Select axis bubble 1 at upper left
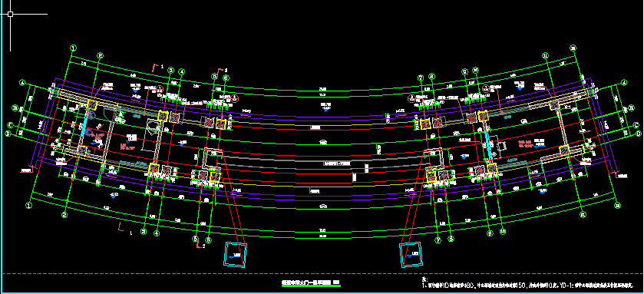This screenshot has width=644, height=294. point(73,48)
